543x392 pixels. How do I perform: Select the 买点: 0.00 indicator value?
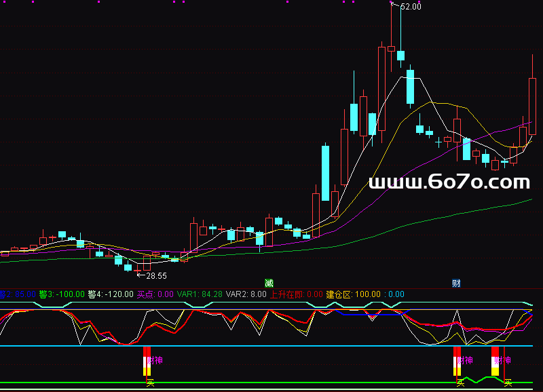coord(155,294)
